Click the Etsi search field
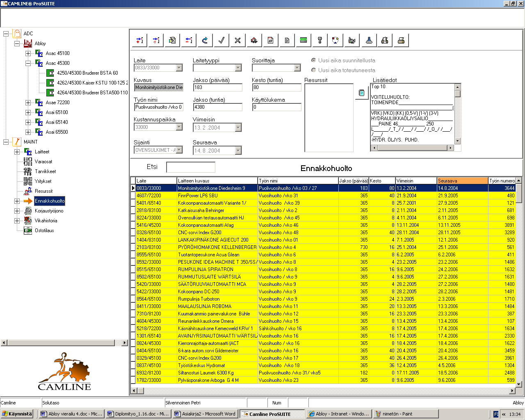This screenshot has height=420, width=525. (191, 167)
